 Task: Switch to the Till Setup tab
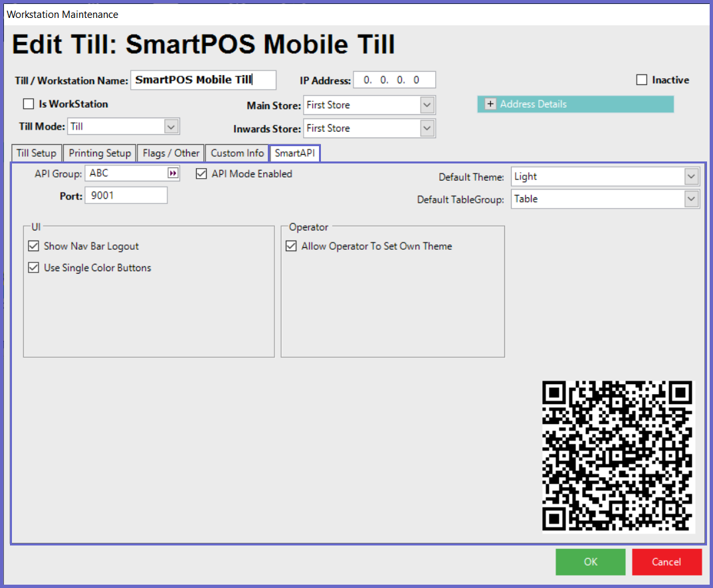coord(37,153)
